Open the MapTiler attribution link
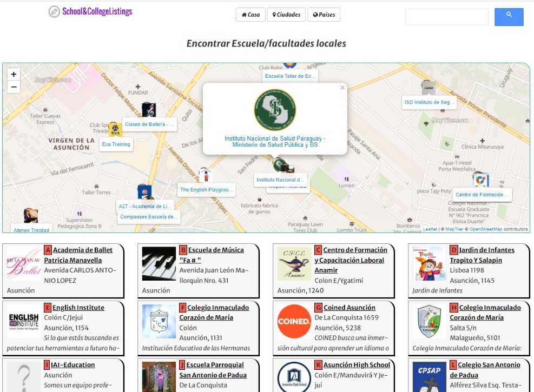 (454, 229)
